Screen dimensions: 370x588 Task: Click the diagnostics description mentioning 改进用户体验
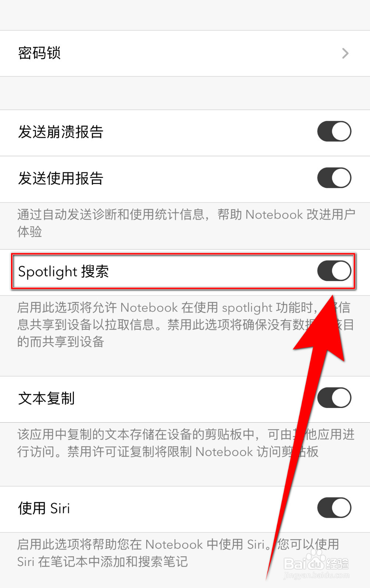(186, 223)
